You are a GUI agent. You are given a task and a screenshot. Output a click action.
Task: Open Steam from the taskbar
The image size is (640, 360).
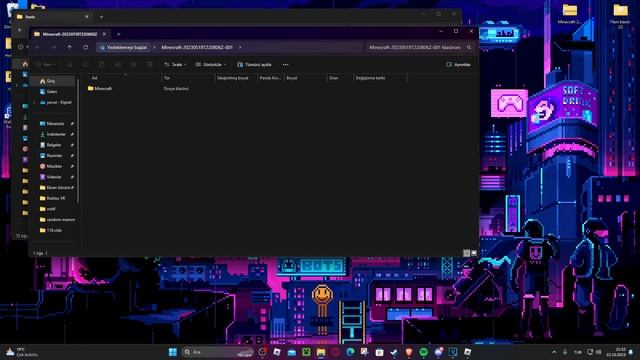394,352
